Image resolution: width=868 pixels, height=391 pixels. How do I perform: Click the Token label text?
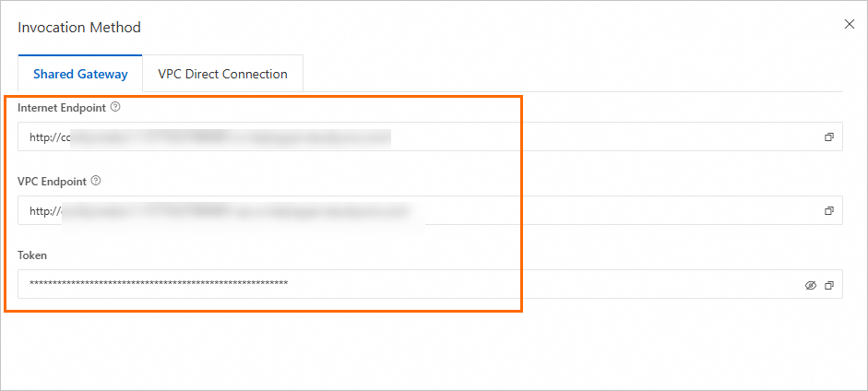(x=32, y=255)
